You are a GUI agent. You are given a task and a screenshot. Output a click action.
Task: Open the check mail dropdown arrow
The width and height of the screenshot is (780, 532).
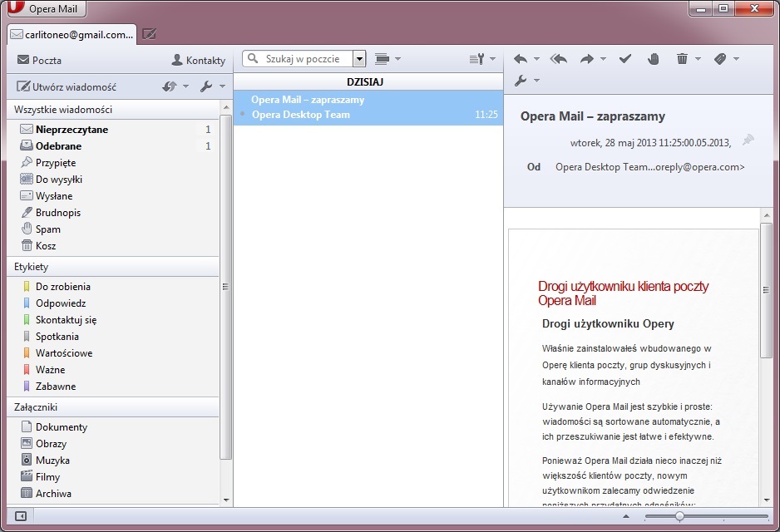coord(185,86)
